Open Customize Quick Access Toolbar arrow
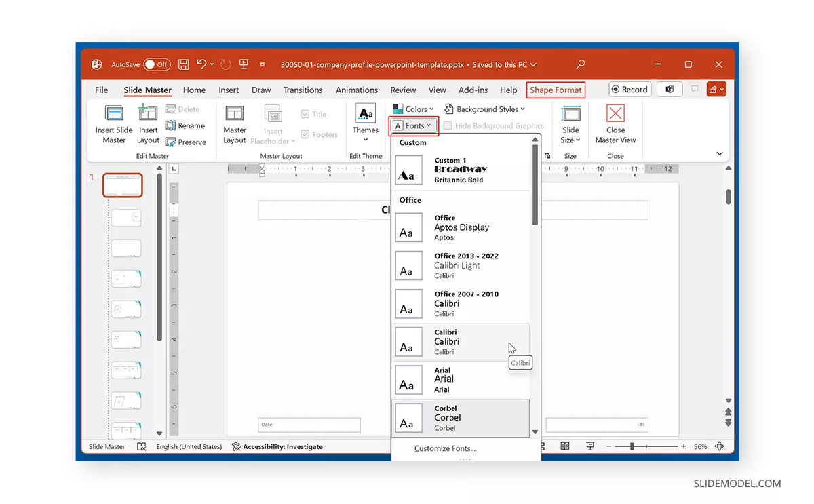This screenshot has height=504, width=814. pos(263,65)
